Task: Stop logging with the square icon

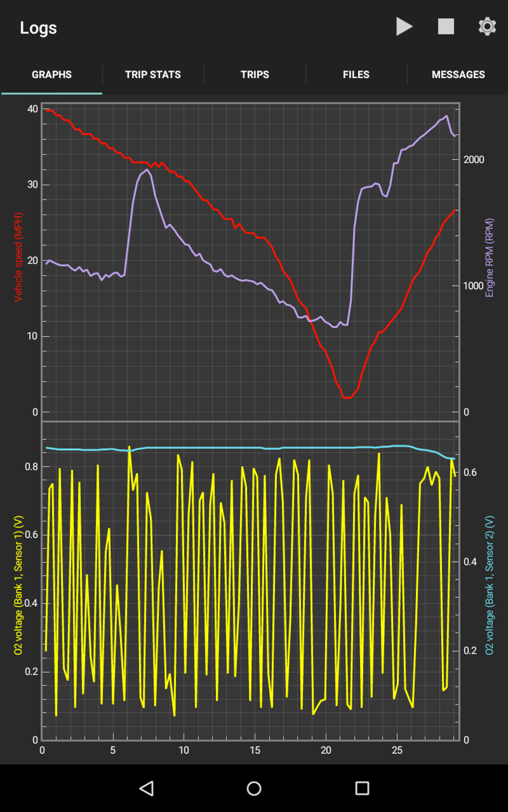Action: coord(446,26)
